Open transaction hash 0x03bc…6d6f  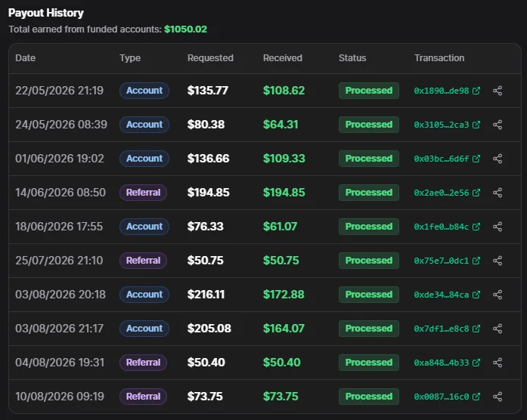coord(442,159)
